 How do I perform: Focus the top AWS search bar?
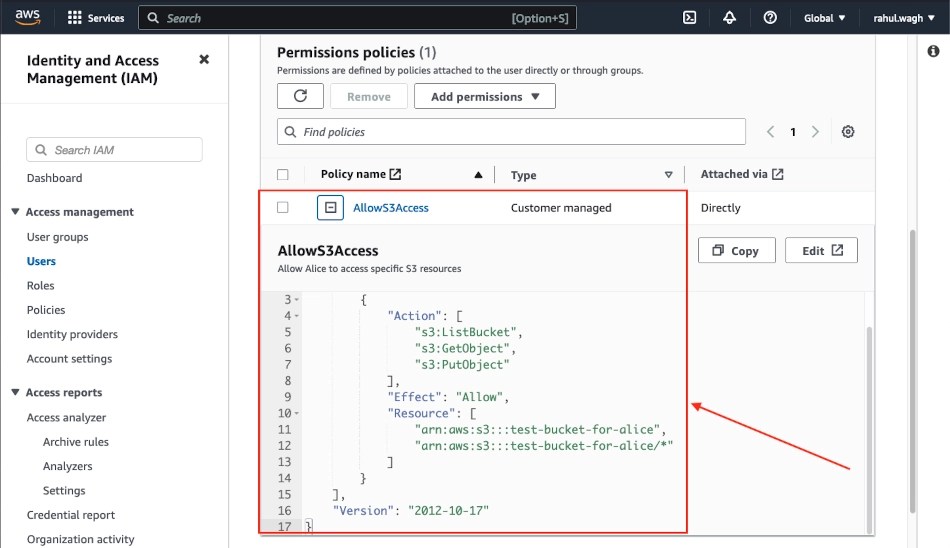[357, 18]
